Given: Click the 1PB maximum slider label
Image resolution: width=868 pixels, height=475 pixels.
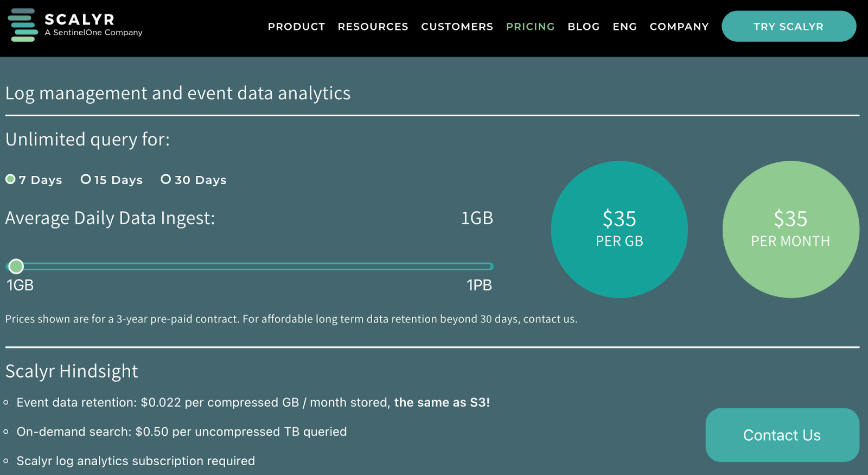Looking at the screenshot, I should point(479,285).
